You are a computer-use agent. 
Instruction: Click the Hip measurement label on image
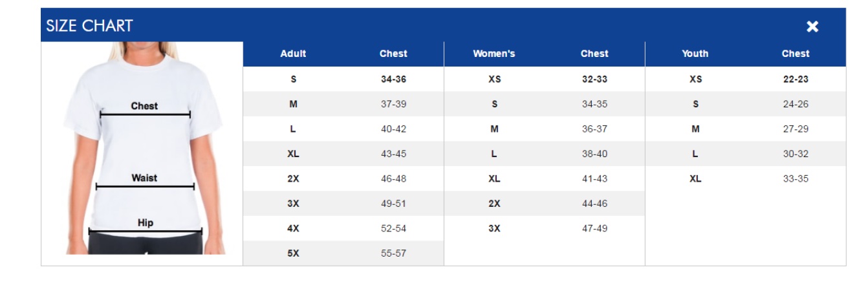click(x=146, y=223)
